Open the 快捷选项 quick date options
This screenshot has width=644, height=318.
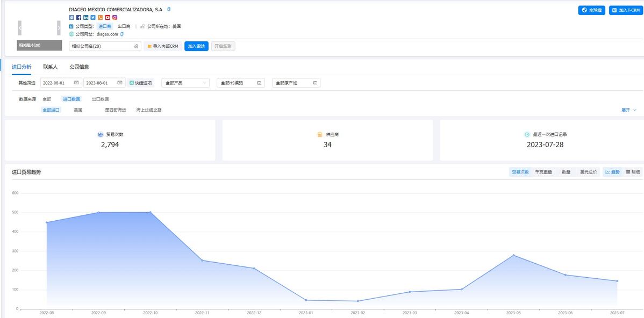tap(140, 83)
